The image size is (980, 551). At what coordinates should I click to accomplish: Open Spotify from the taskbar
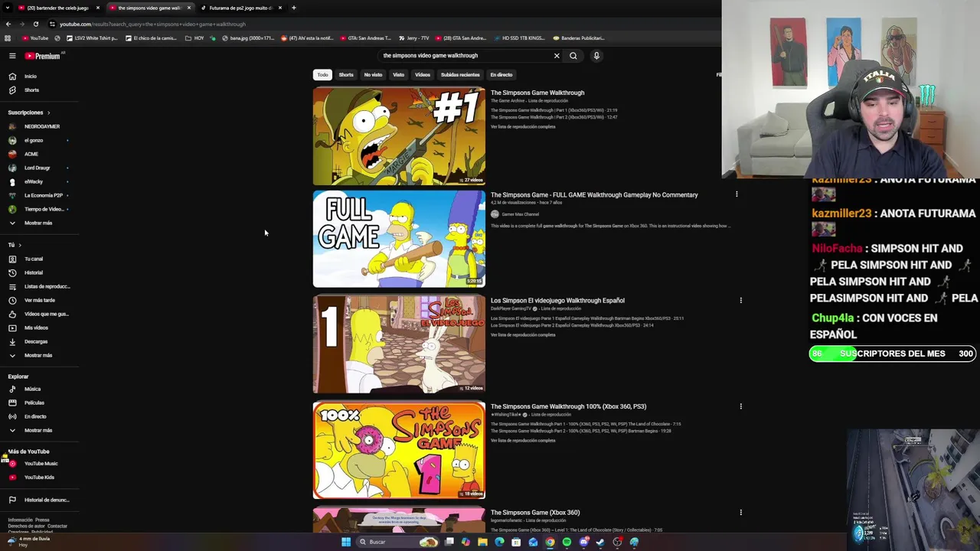point(567,543)
